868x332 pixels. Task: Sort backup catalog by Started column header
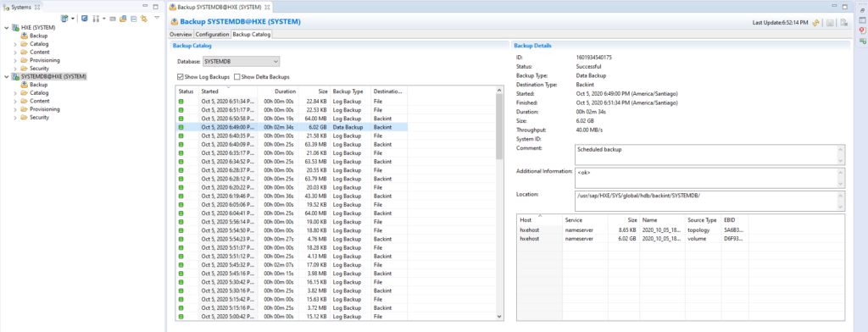228,91
